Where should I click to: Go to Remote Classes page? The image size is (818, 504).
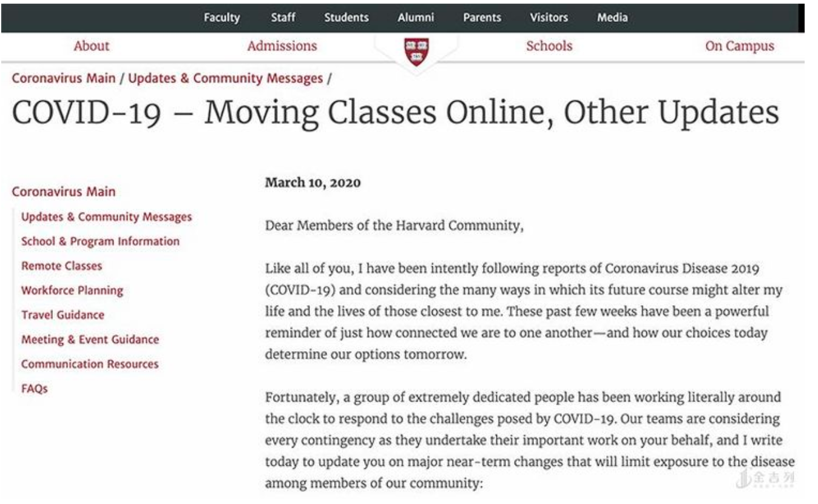[x=62, y=266]
